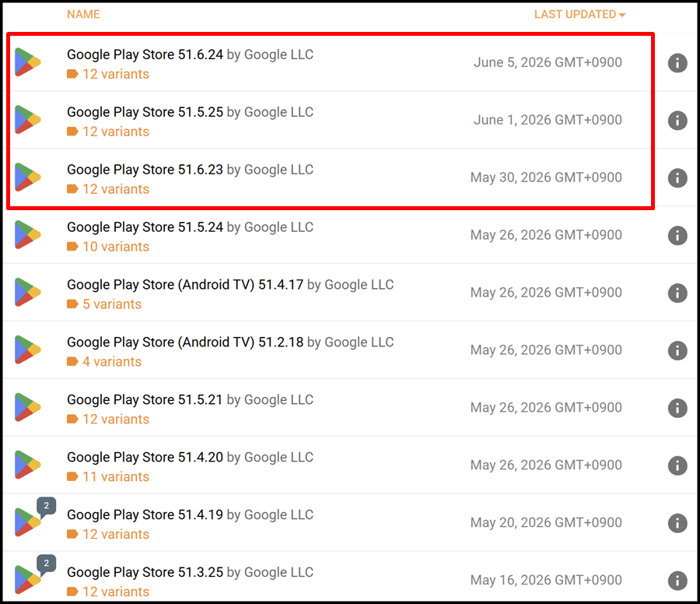Viewport: 700px width, 604px height.
Task: Show 12 variants of version 51.6.23
Action: [108, 189]
